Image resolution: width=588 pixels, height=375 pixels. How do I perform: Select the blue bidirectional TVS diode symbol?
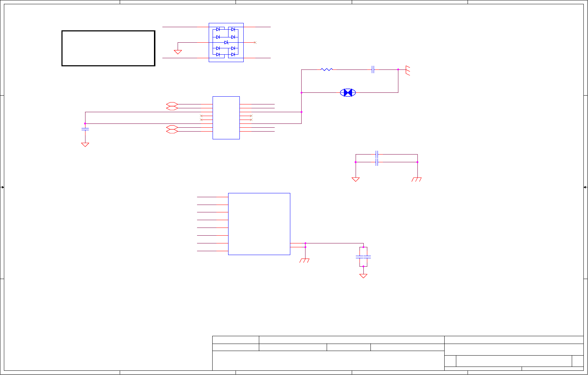pos(348,92)
